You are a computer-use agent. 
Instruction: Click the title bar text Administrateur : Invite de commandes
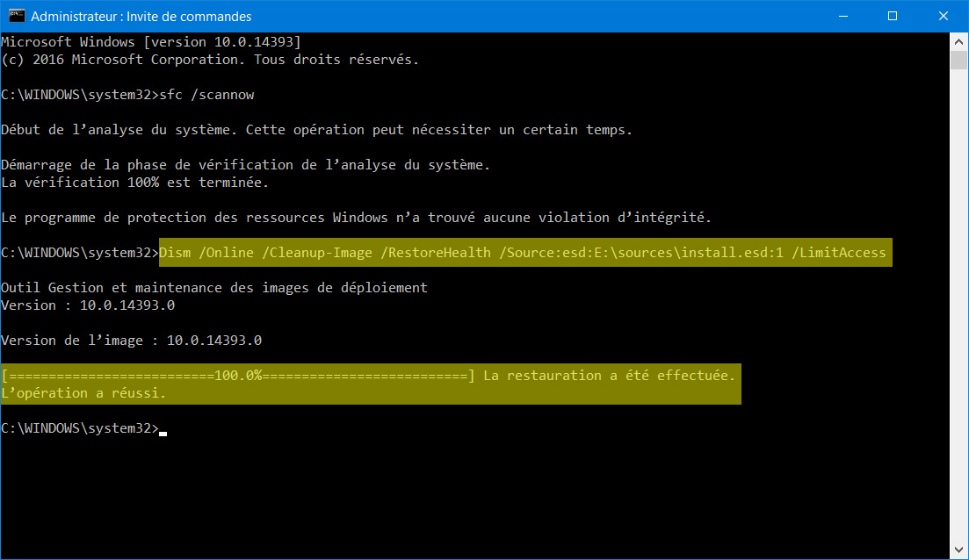tap(141, 17)
